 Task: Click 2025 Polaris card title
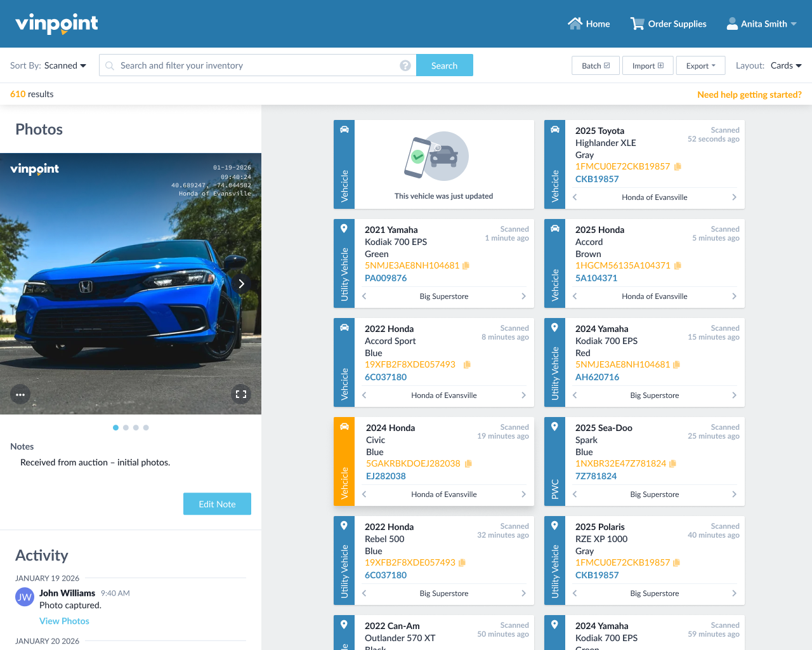[600, 527]
